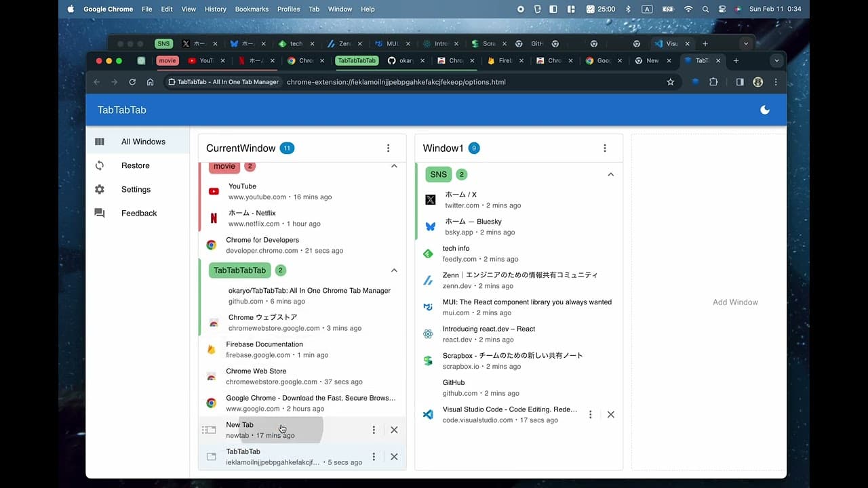This screenshot has height=488, width=868.
Task: Collapse the TabTabTabTab group
Action: (x=394, y=270)
